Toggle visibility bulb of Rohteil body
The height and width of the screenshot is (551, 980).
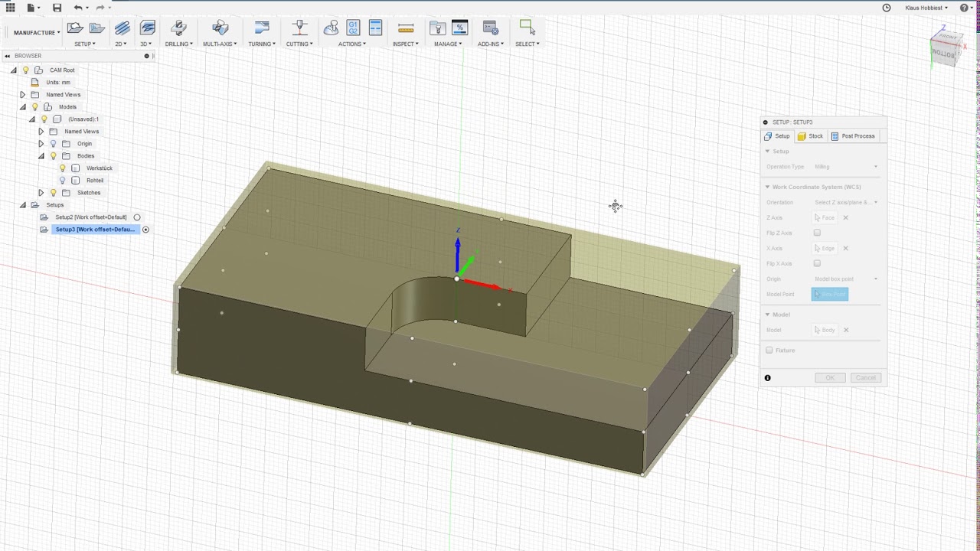[x=63, y=181]
